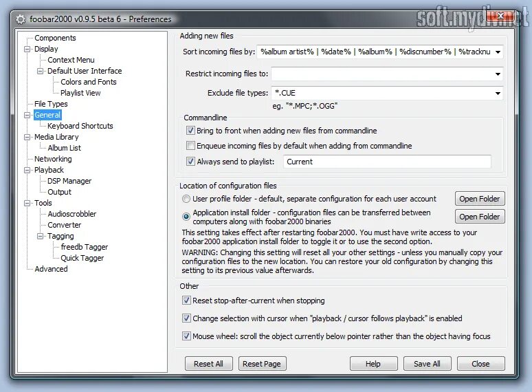The height and width of the screenshot is (392, 532).
Task: Open Folder for application install location
Action: click(480, 217)
